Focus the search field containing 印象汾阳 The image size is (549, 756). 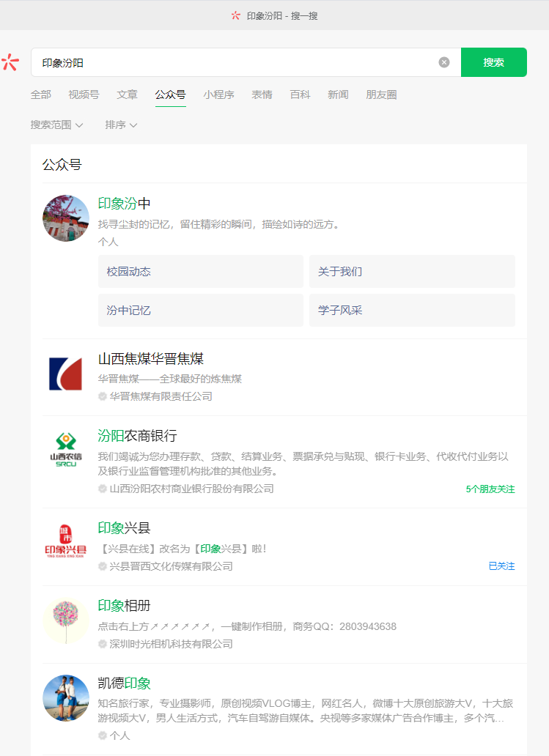click(246, 62)
